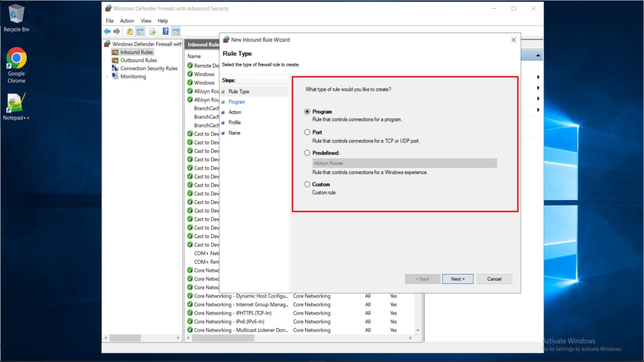Image resolution: width=644 pixels, height=362 pixels.
Task: Select Core Networking - Multicast Listener row
Action: [x=300, y=330]
